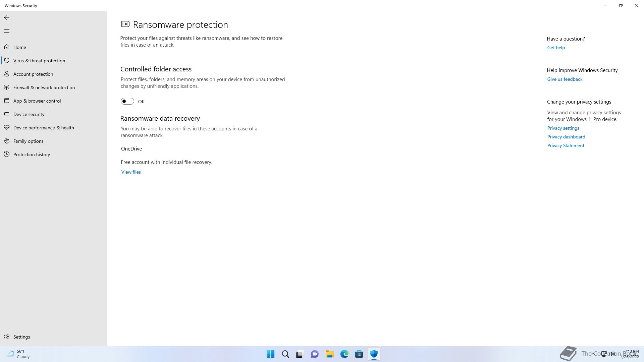Click Firewall & network protection antenna icon
Viewport: 644px width, 362px height.
coord(7,87)
